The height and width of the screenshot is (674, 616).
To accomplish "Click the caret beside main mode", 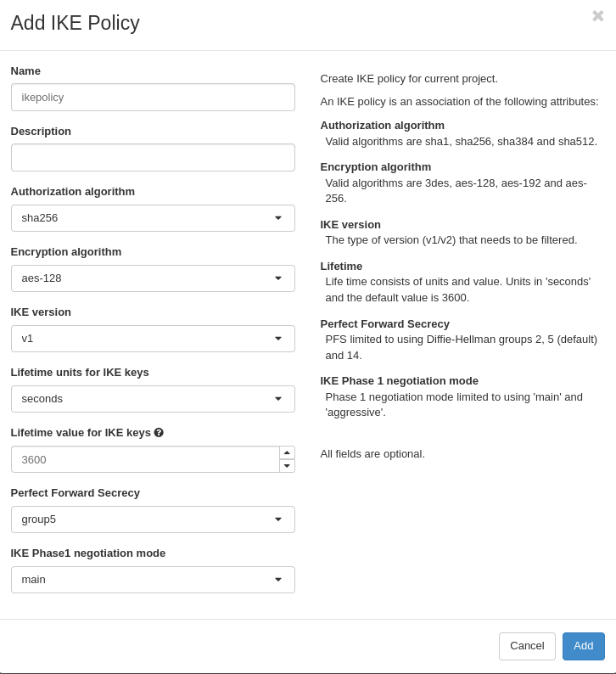I will pos(277,580).
